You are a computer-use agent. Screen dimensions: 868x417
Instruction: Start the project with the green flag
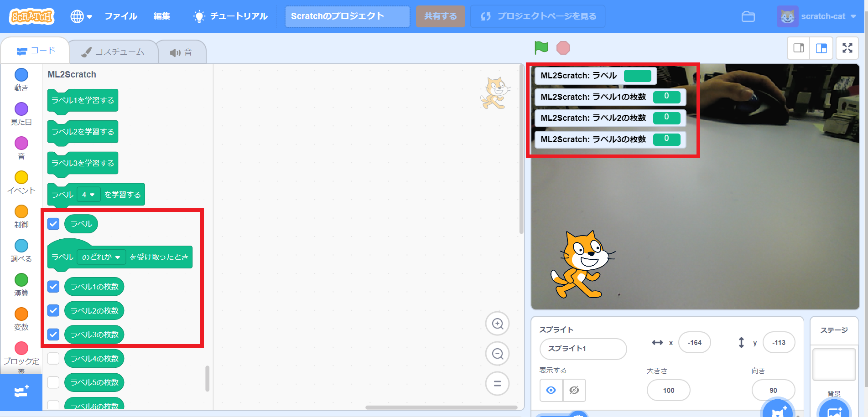[x=541, y=47]
